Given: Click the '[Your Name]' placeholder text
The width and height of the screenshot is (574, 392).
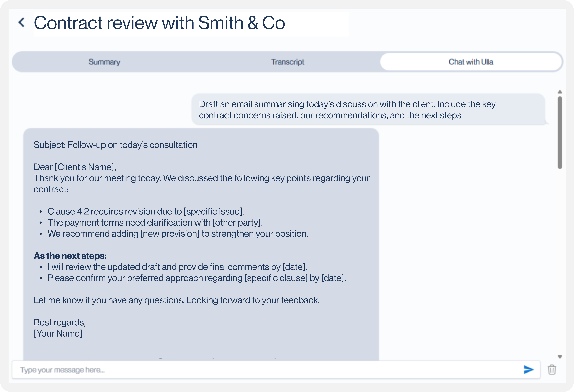Looking at the screenshot, I should point(58,333).
